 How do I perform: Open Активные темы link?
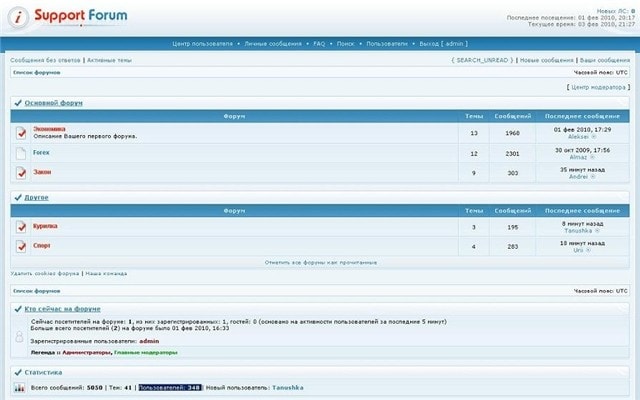(x=109, y=60)
